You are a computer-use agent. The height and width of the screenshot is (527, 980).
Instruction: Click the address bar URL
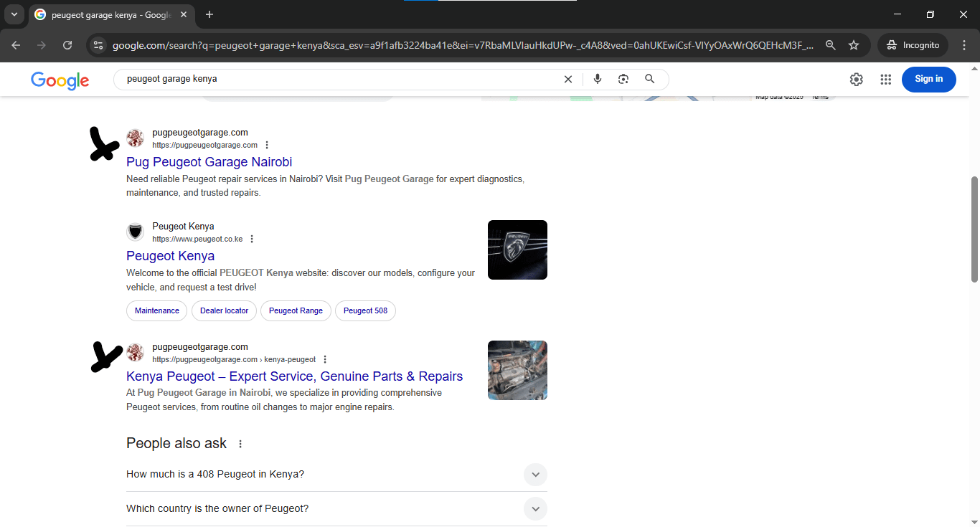463,45
